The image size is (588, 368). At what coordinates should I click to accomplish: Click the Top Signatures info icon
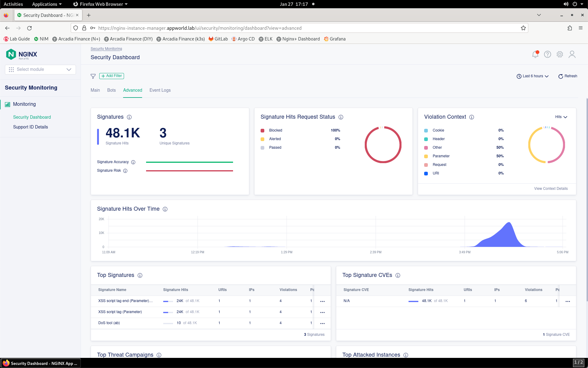pyautogui.click(x=140, y=275)
